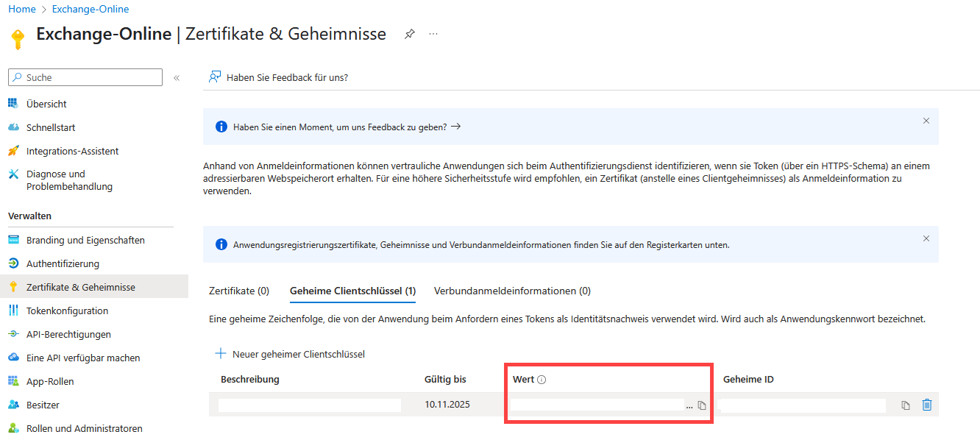
Task: Click the Wert info icon
Action: (x=542, y=380)
